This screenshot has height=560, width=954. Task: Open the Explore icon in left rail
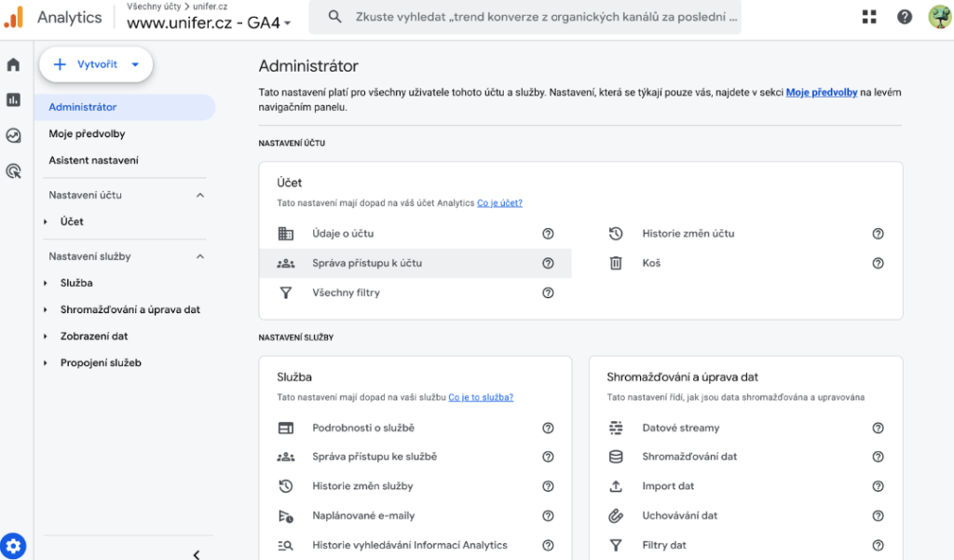13,135
